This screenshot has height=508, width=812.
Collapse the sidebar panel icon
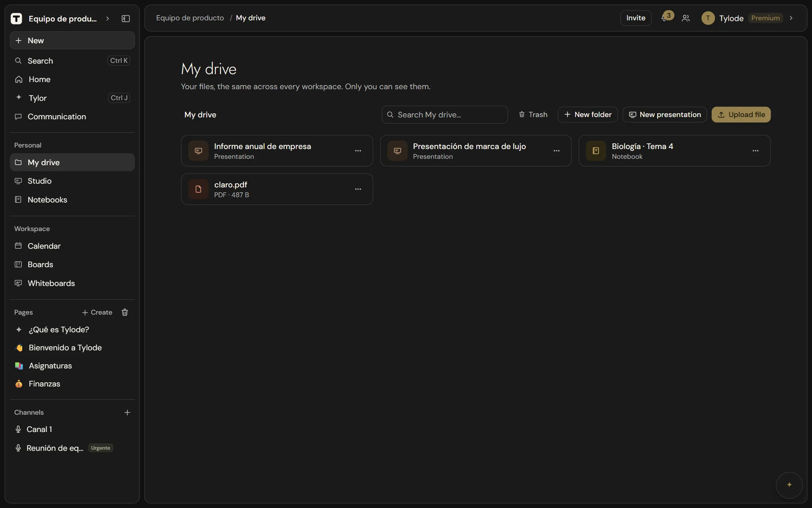[126, 18]
